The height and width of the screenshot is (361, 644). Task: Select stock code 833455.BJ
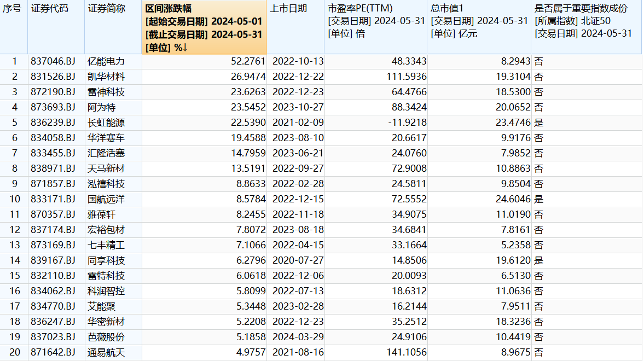click(x=53, y=153)
